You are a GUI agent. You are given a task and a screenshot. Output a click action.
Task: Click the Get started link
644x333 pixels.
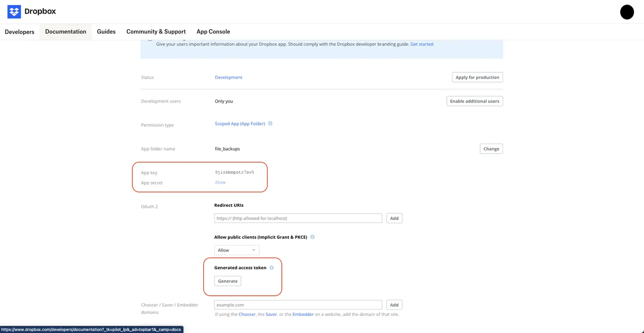[x=422, y=44]
